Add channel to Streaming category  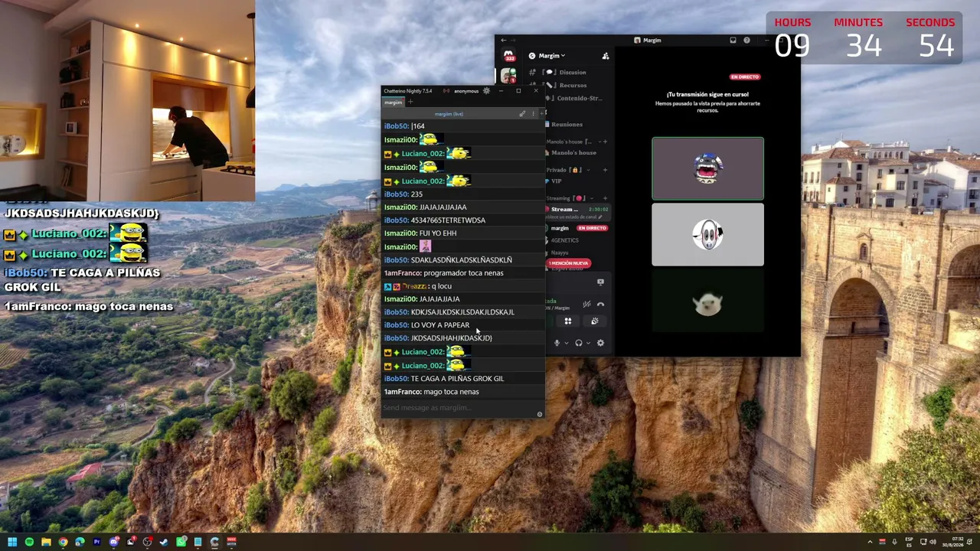pos(605,198)
